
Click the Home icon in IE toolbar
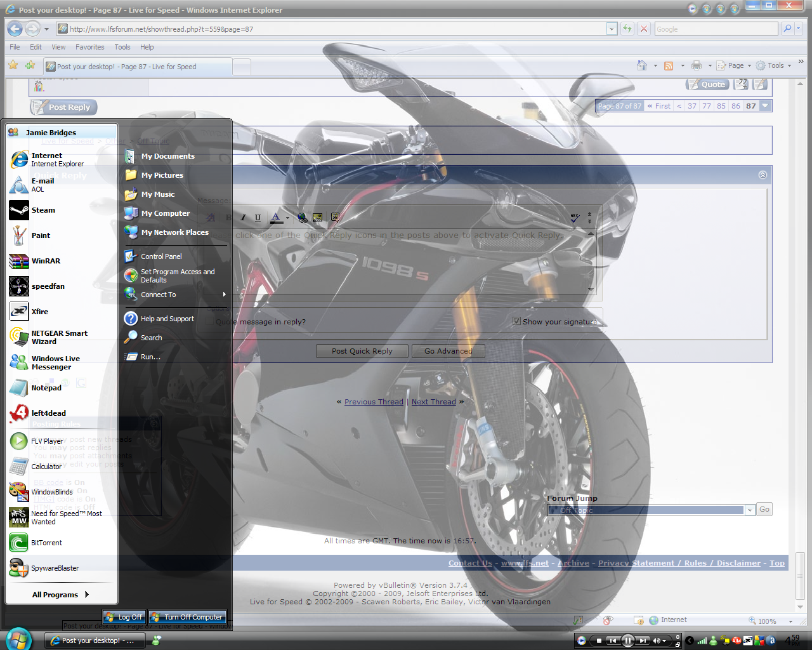pos(642,65)
